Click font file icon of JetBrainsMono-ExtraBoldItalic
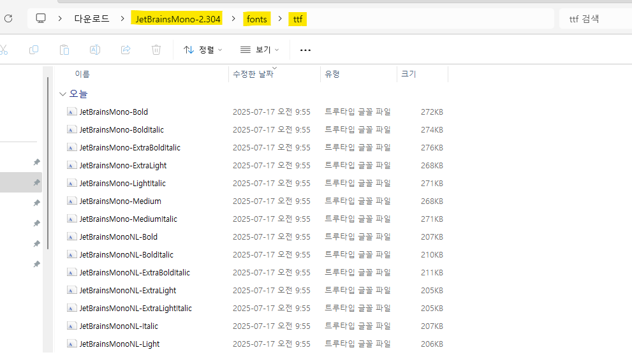This screenshot has height=364, width=632. point(71,147)
